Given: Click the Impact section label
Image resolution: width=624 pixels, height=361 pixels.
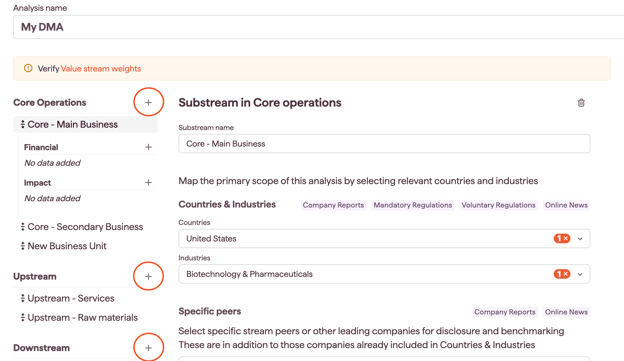Looking at the screenshot, I should coord(37,183).
